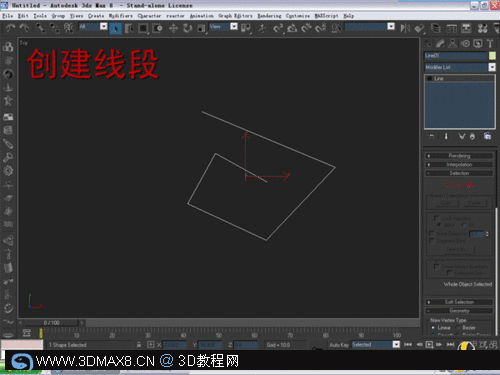500x375 pixels.
Task: Click the Auto Key button
Action: 339,345
